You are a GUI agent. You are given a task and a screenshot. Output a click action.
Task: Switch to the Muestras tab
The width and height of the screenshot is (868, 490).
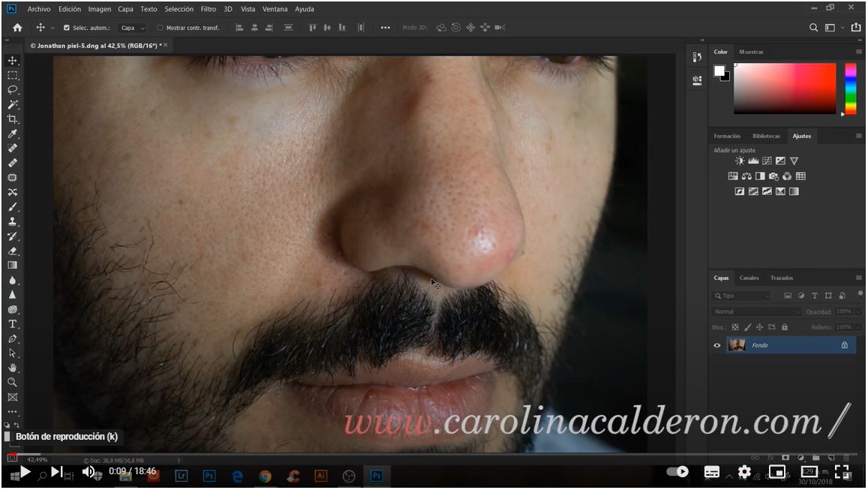click(751, 52)
